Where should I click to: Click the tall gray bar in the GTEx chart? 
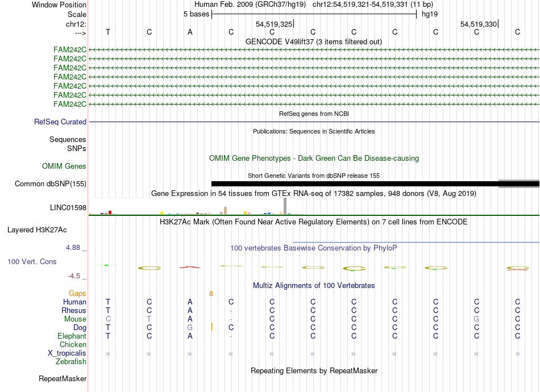285,206
